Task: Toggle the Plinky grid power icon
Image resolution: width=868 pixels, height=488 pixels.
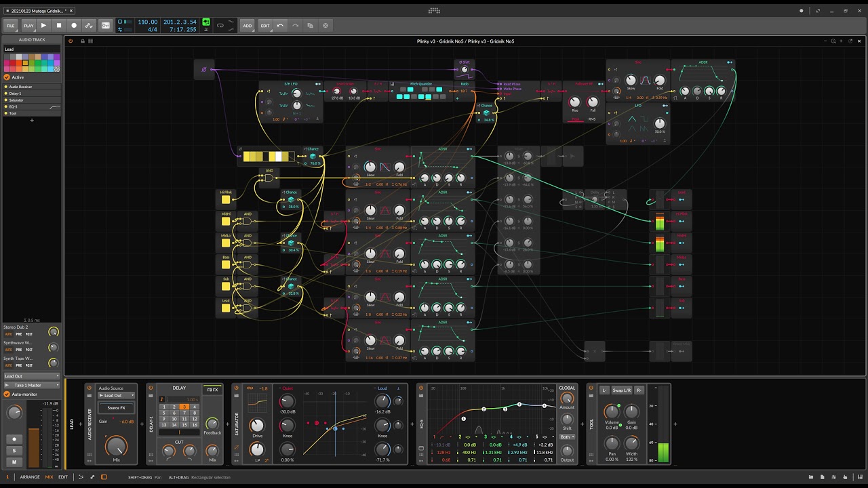Action: coord(71,41)
